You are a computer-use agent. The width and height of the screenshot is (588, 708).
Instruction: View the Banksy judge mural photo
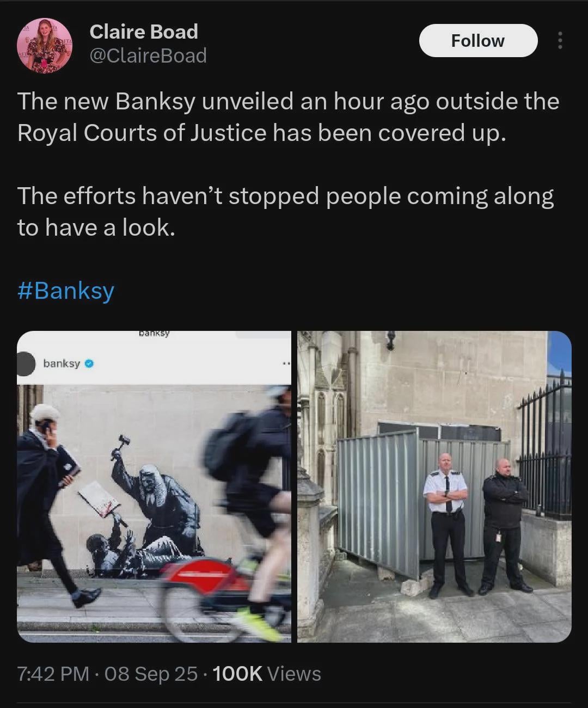pos(154,487)
